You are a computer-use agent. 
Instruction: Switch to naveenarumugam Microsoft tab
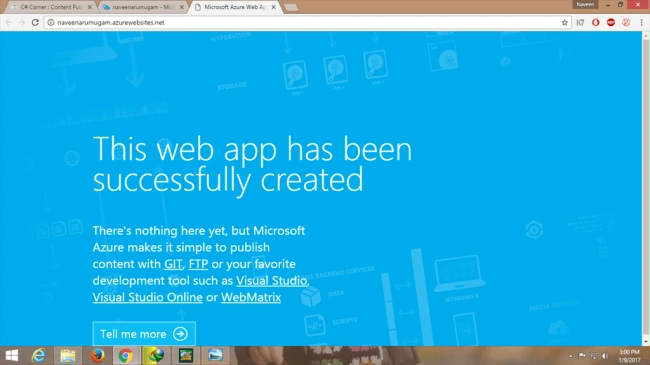pyautogui.click(x=142, y=7)
